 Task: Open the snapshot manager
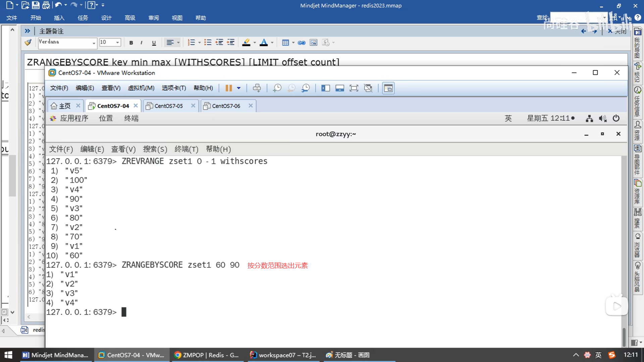coord(306,88)
